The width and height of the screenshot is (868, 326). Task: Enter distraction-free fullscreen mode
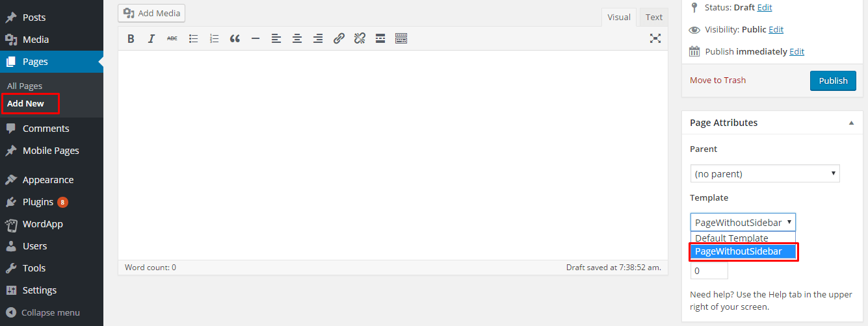click(655, 39)
